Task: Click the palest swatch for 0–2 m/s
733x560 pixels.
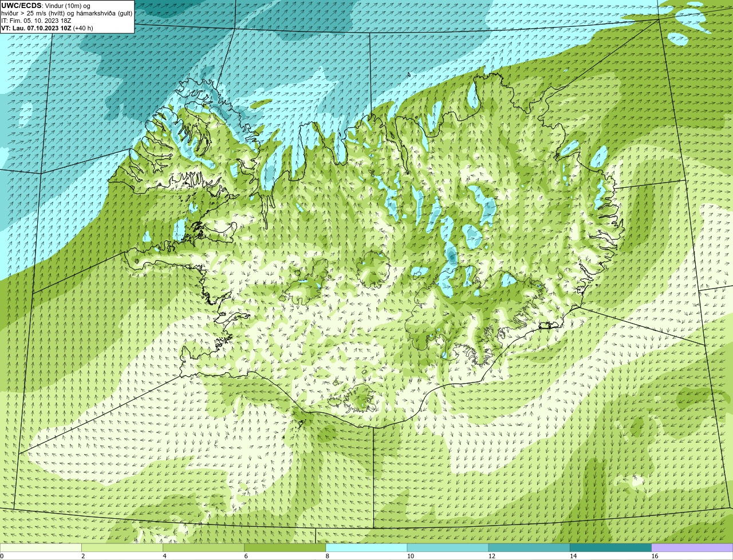Action: click(x=41, y=548)
